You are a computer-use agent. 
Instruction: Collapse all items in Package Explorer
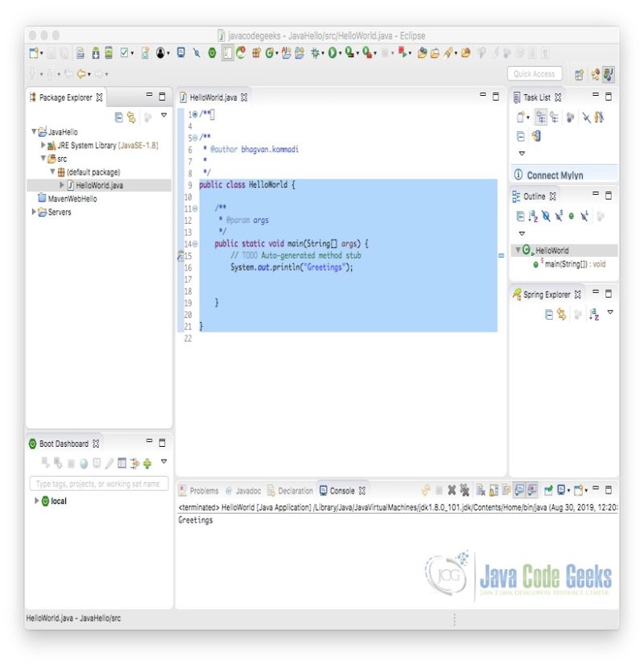(118, 117)
